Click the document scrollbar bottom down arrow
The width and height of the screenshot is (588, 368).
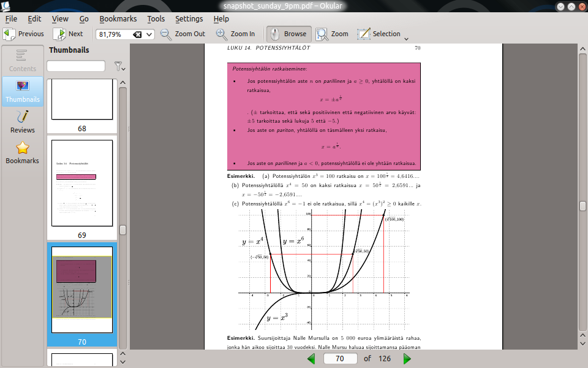[x=582, y=343]
